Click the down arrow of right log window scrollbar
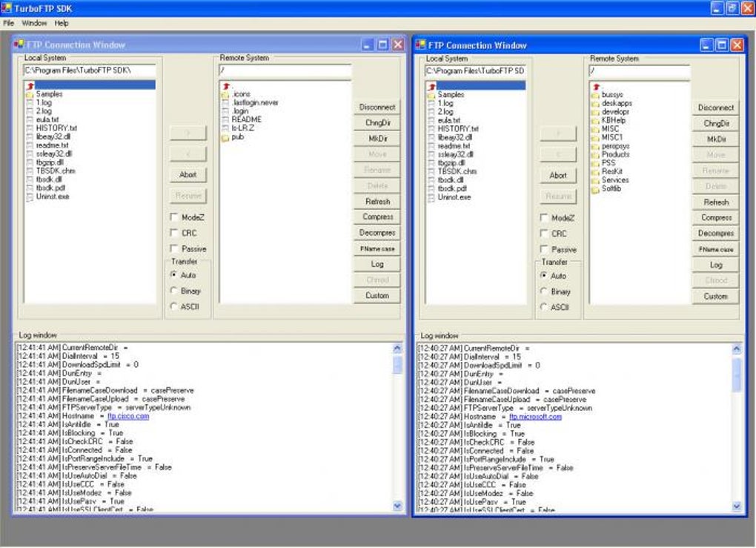The height and width of the screenshot is (548, 756). [x=737, y=506]
